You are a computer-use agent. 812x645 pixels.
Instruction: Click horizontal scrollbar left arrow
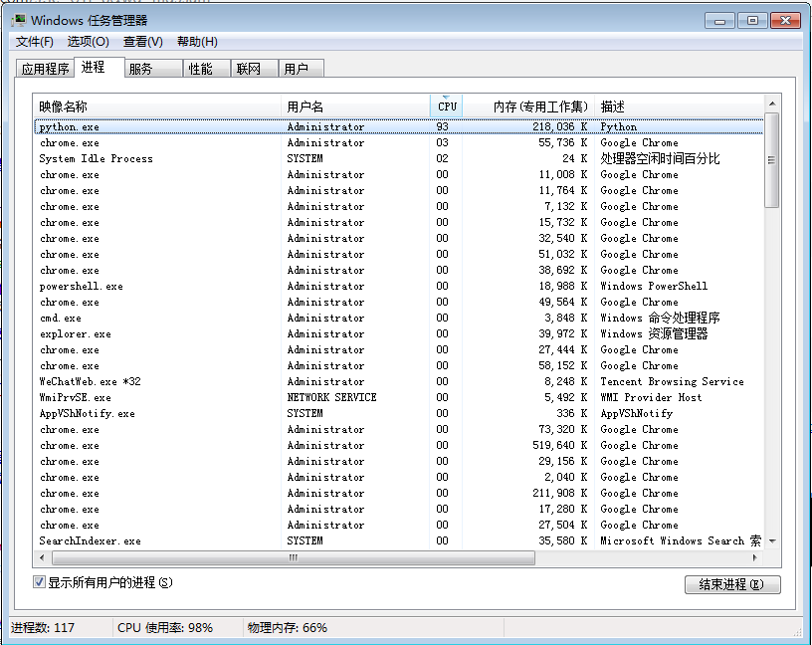42,558
